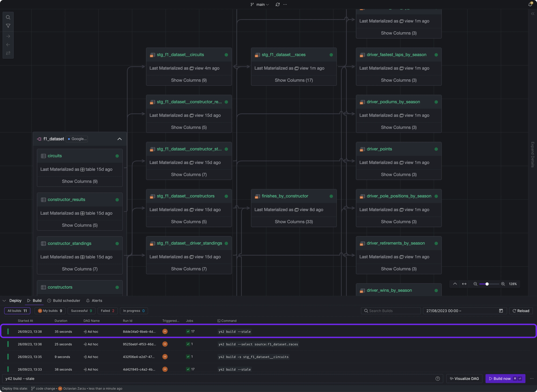Click the fit-to-width arrows icon near zoom controls
This screenshot has height=392, width=537.
click(464, 284)
